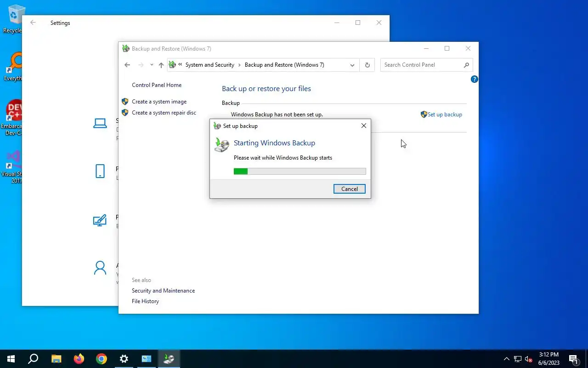Open the Personalization icon in Settings
The height and width of the screenshot is (368, 588).
100,220
